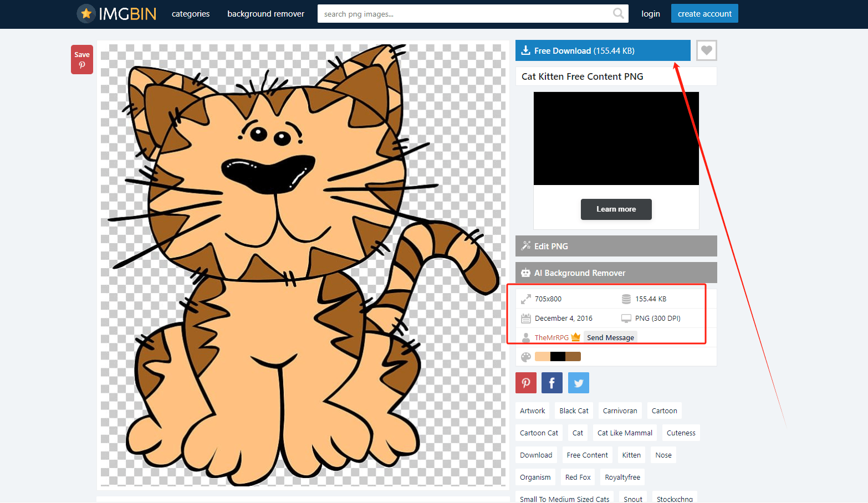Click the search magnifier icon
This screenshot has height=503, width=868.
point(618,14)
